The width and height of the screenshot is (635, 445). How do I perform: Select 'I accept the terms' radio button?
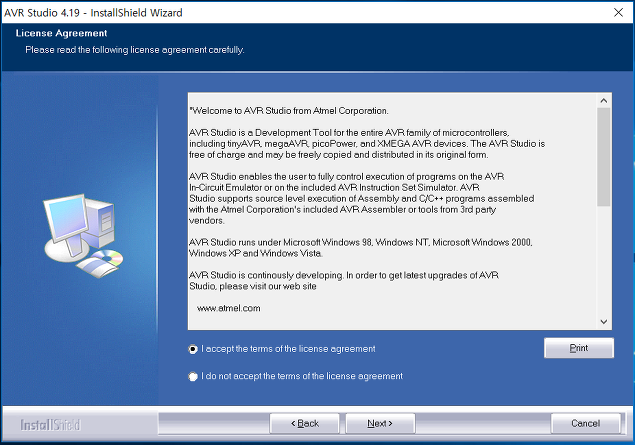point(193,349)
